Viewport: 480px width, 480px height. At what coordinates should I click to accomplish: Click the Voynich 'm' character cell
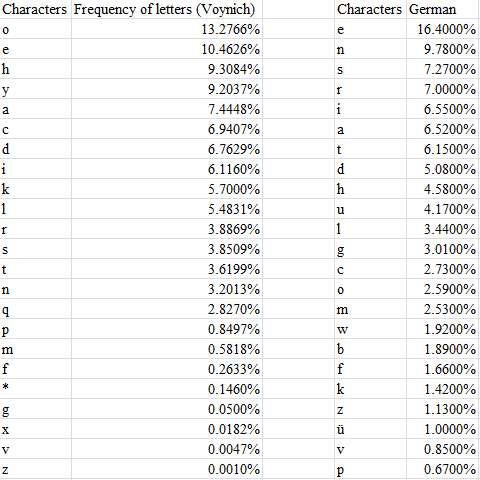point(35,349)
